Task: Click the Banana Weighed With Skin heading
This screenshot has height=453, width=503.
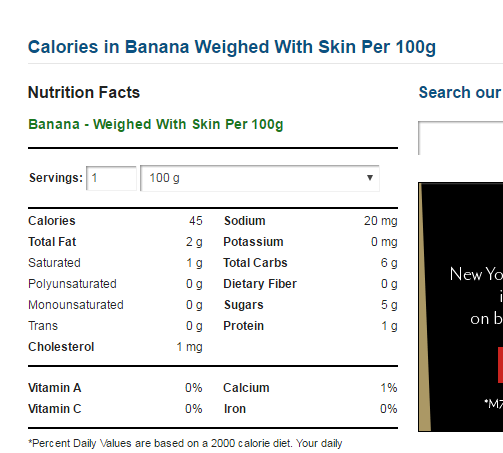Action: [156, 124]
